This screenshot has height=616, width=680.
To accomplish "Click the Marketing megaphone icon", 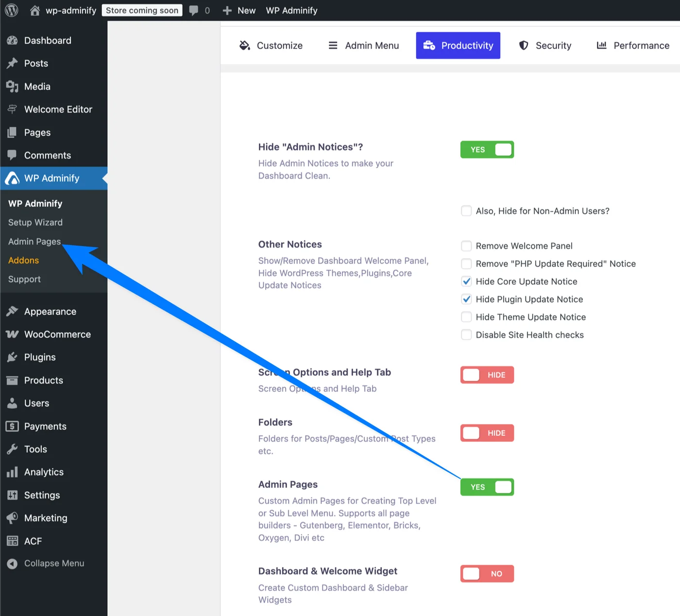I will 12,518.
